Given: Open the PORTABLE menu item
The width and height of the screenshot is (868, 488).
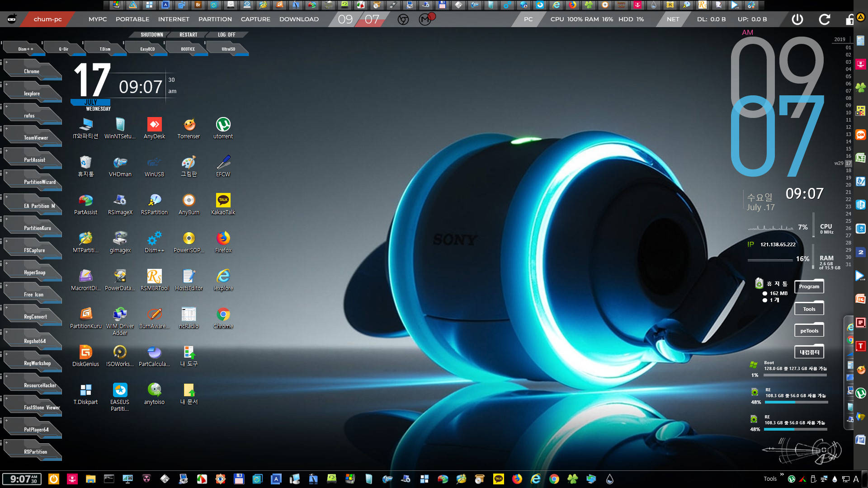Looking at the screenshot, I should click(132, 19).
